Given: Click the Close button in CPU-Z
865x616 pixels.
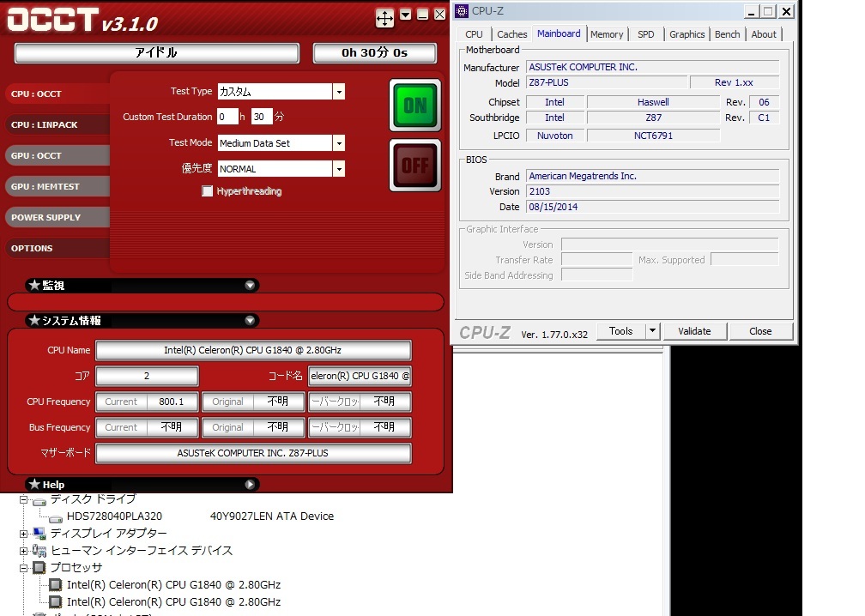Looking at the screenshot, I should (x=760, y=331).
